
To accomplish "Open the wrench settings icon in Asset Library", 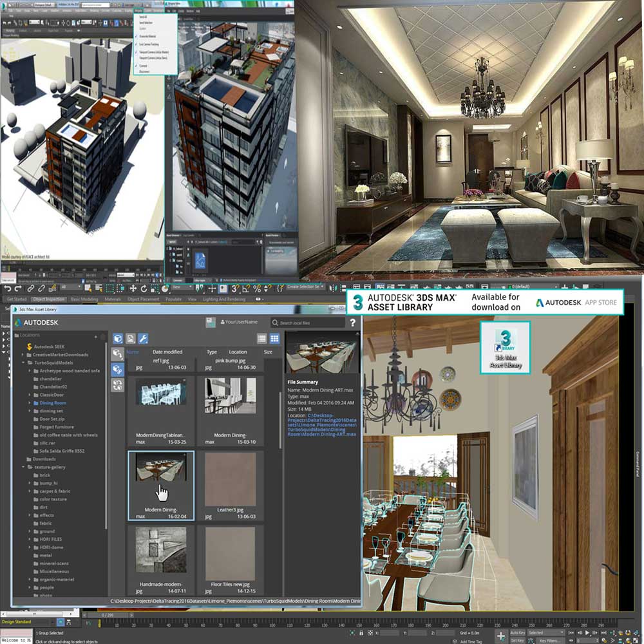I will pyautogui.click(x=144, y=338).
